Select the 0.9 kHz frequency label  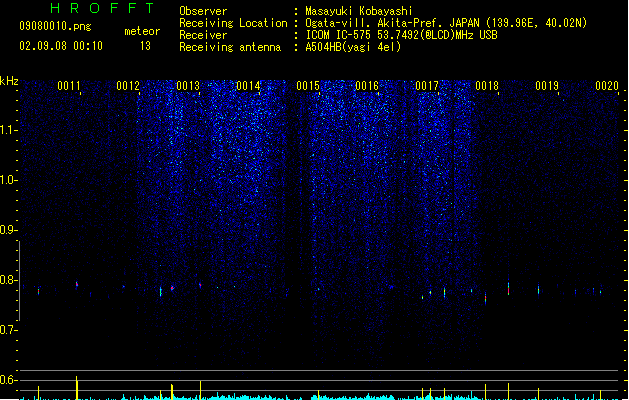8,230
